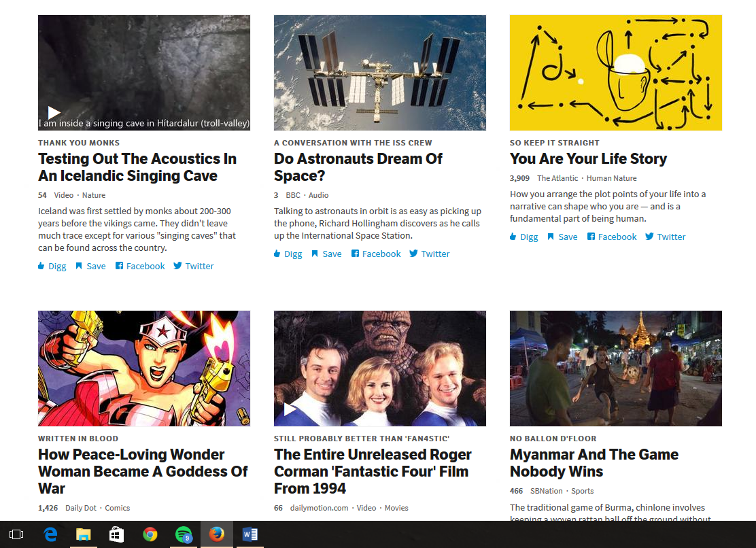Open the SBNation source link
The width and height of the screenshot is (756, 548).
pyautogui.click(x=547, y=491)
